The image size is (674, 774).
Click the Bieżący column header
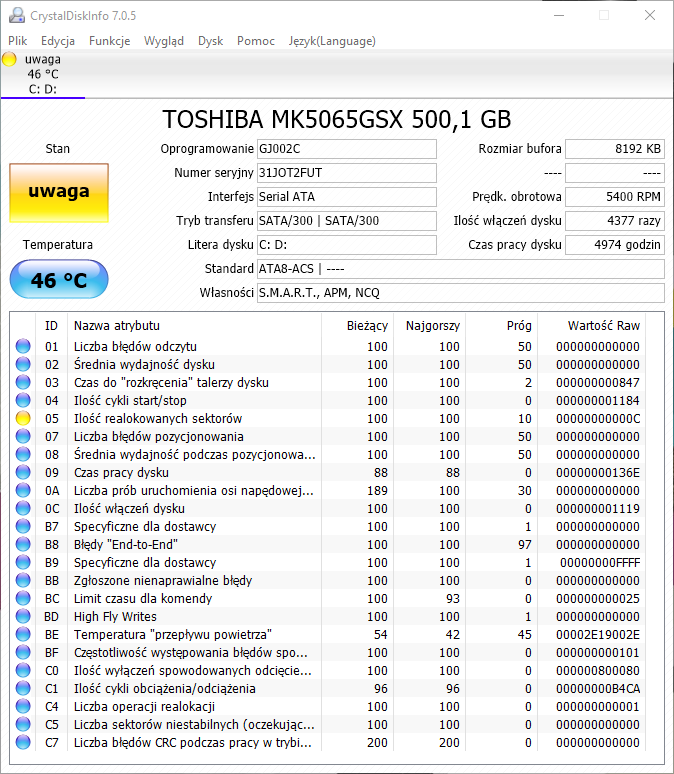[357, 326]
